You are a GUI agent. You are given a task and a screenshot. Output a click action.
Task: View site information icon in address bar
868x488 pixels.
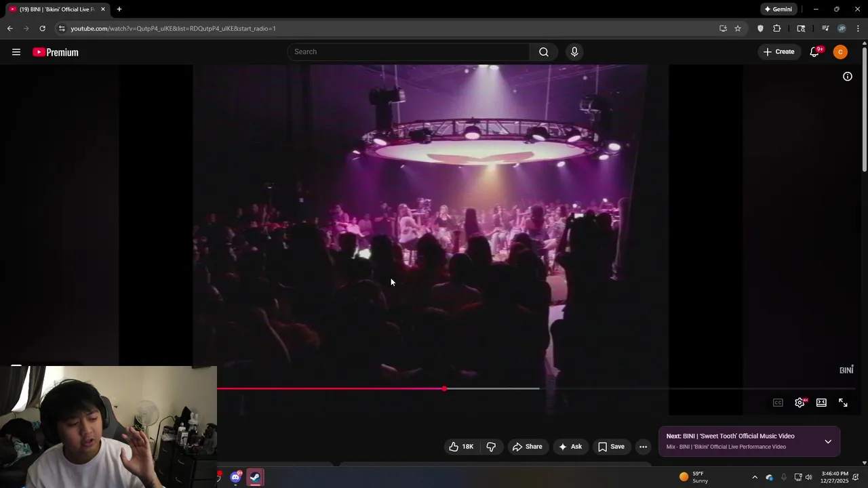click(x=62, y=28)
